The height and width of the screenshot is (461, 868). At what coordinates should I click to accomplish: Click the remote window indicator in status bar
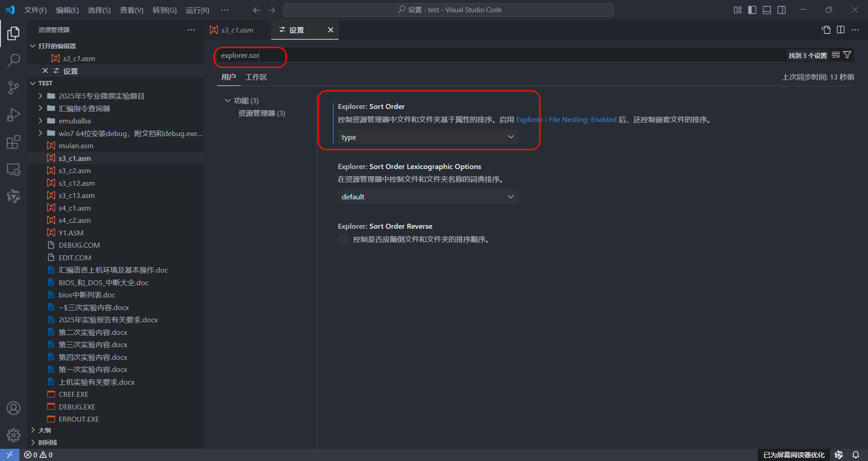pyautogui.click(x=9, y=455)
